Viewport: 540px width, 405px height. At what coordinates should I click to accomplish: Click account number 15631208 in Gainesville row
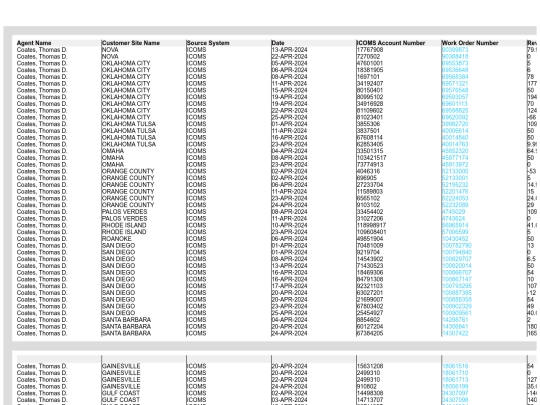(370, 366)
